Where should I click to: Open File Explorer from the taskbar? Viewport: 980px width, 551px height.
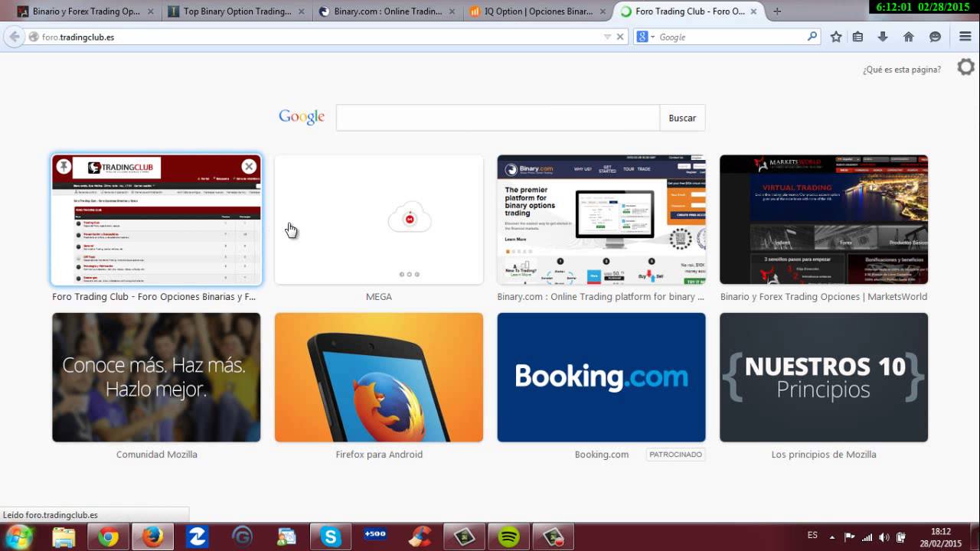[64, 537]
